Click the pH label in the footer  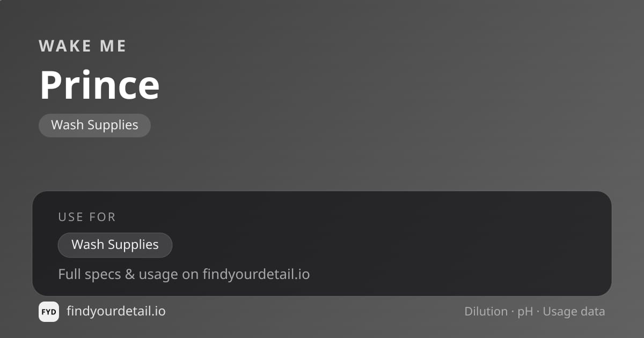525,312
